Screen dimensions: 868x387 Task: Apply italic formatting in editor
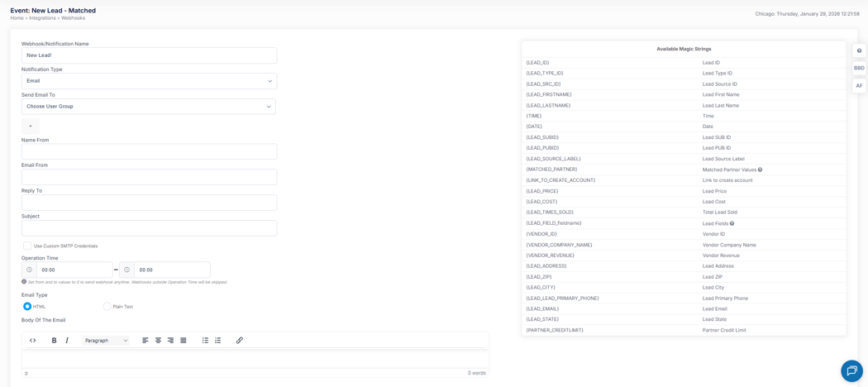[x=67, y=341]
